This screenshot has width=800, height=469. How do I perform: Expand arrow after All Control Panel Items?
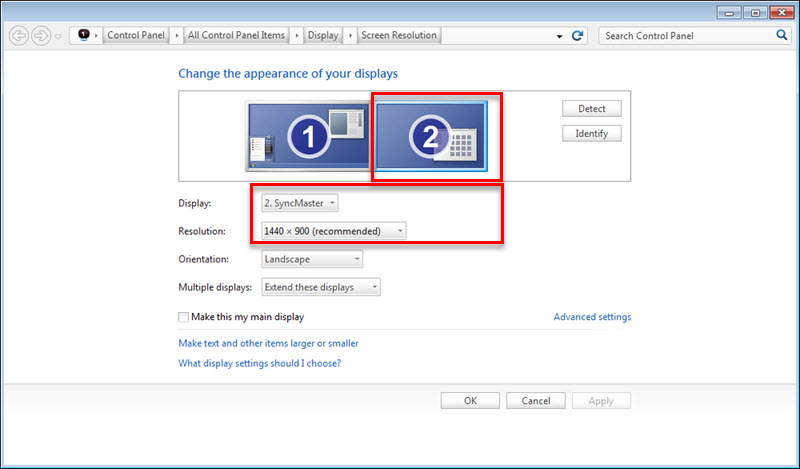pos(297,36)
